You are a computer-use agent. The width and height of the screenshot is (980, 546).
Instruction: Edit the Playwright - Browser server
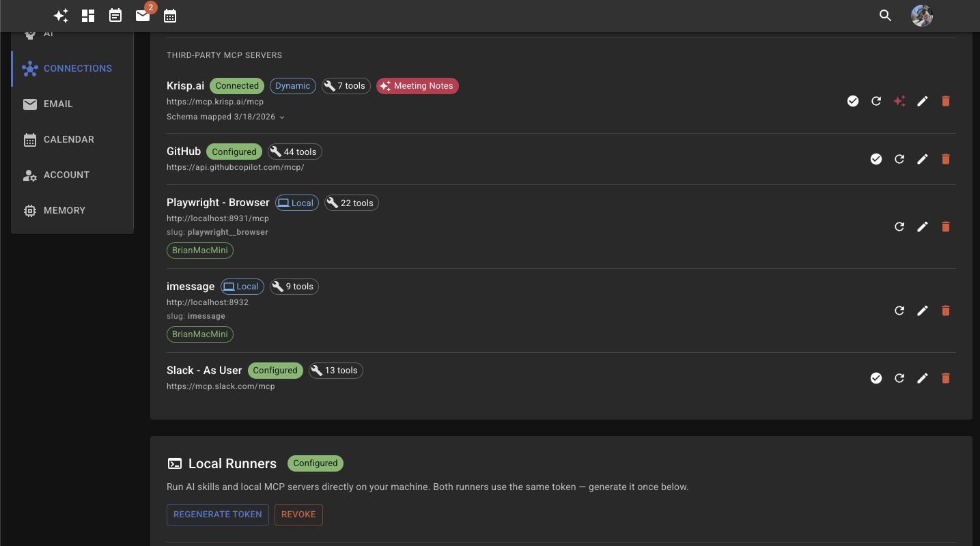(x=923, y=227)
